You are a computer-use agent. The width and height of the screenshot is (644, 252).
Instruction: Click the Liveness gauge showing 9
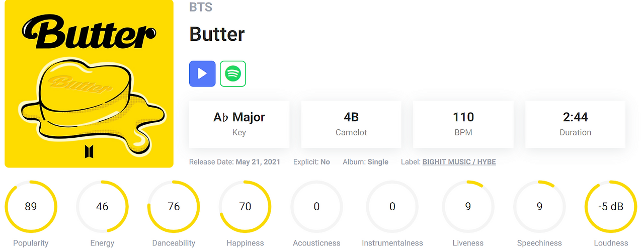[468, 206]
